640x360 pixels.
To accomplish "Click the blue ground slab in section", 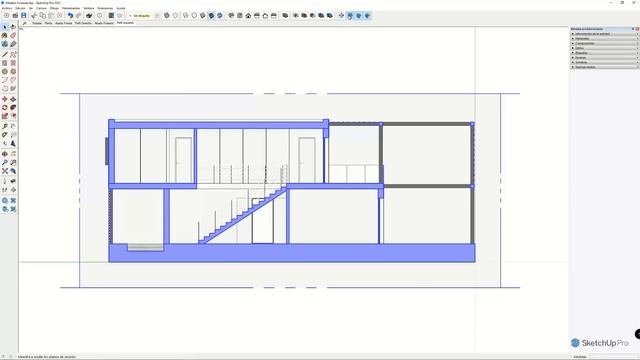I will click(291, 253).
